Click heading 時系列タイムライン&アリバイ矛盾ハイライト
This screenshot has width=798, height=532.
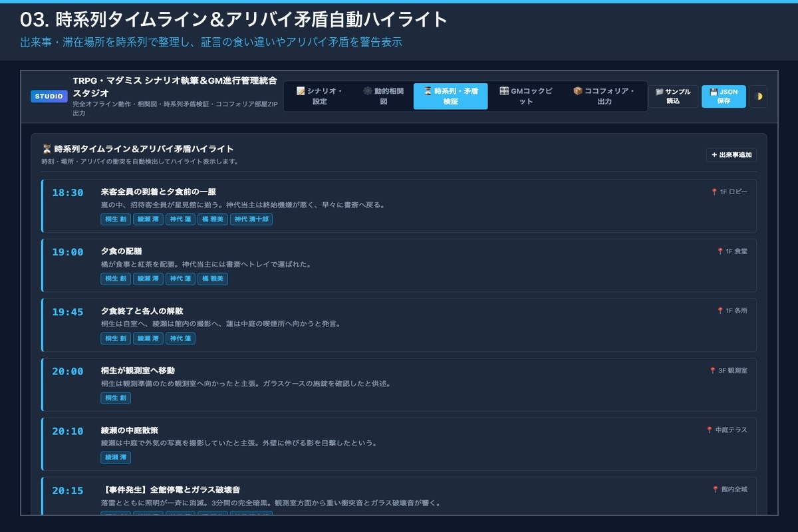point(144,149)
